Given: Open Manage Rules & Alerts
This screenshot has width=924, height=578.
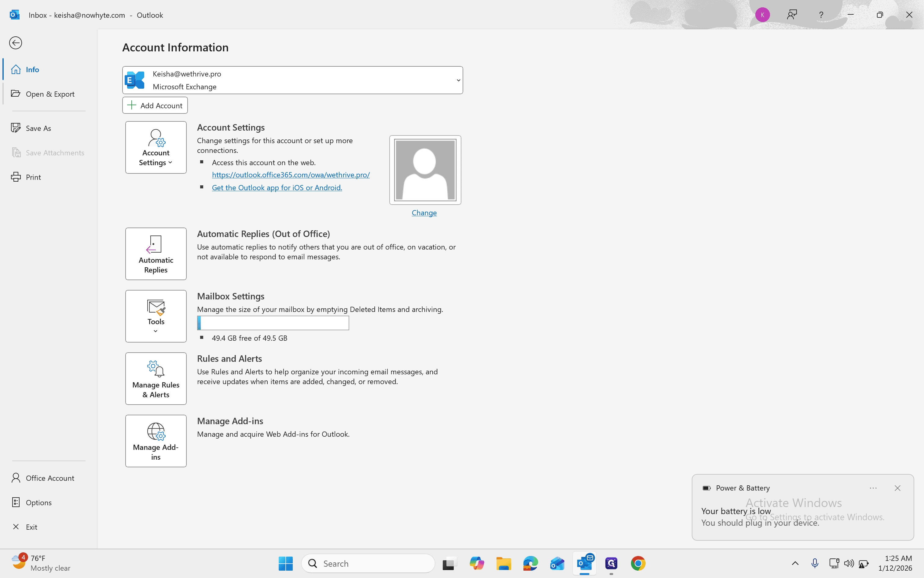Looking at the screenshot, I should point(156,379).
